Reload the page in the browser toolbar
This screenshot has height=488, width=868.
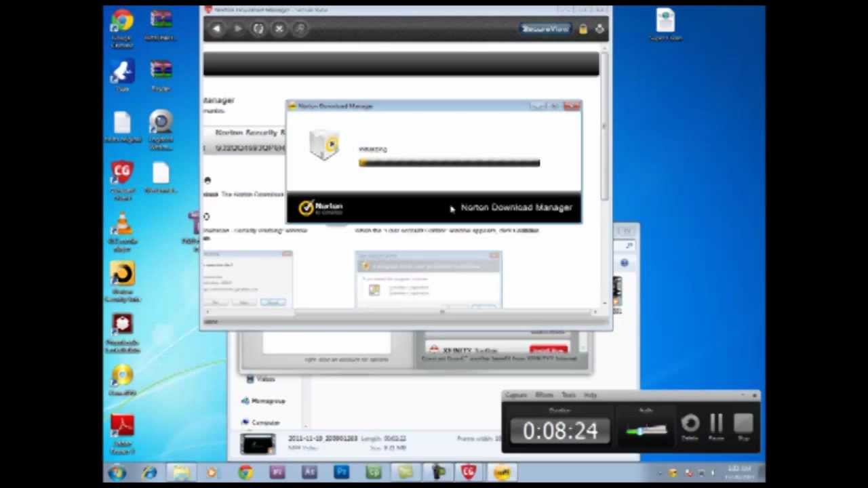[258, 28]
